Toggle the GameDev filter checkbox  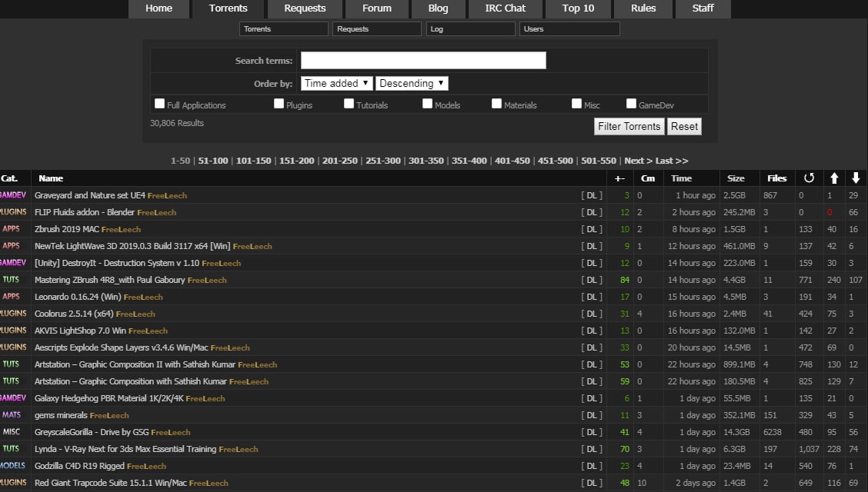coord(631,103)
